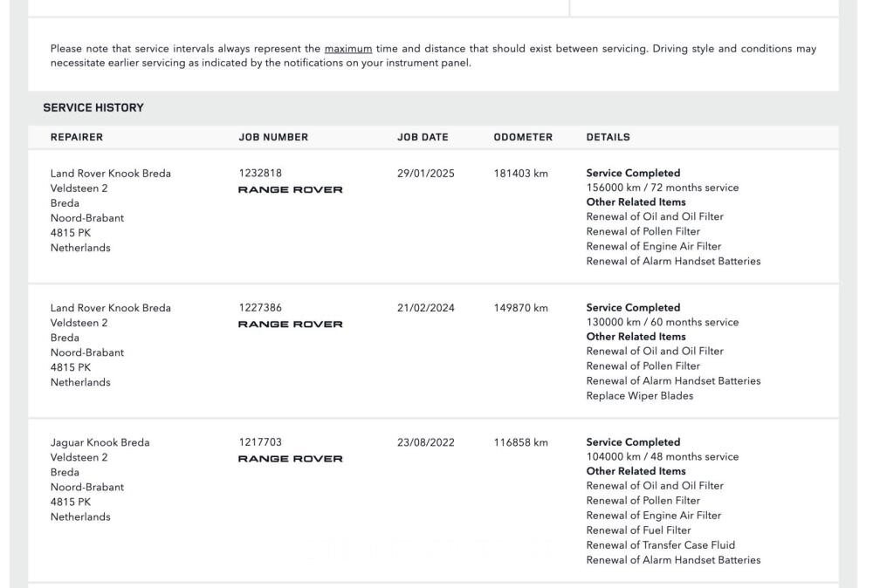Select the Renewal of Fuel Filter item

tap(638, 530)
